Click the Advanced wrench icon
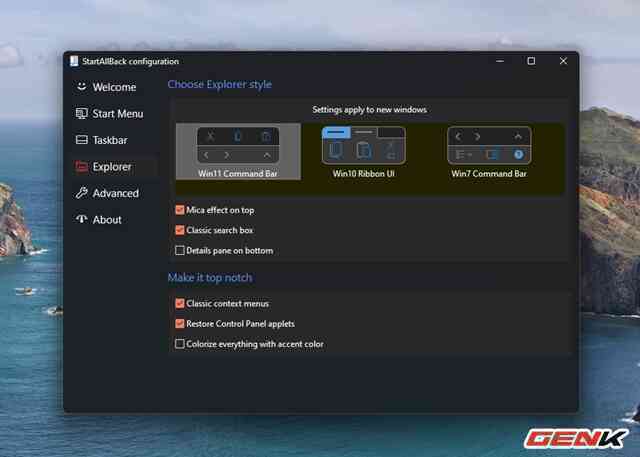640x457 pixels. [x=82, y=193]
